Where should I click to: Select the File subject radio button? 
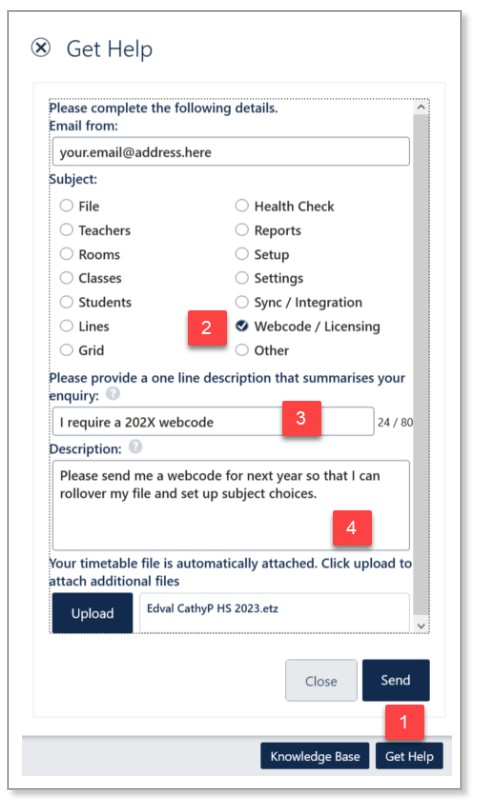point(66,206)
